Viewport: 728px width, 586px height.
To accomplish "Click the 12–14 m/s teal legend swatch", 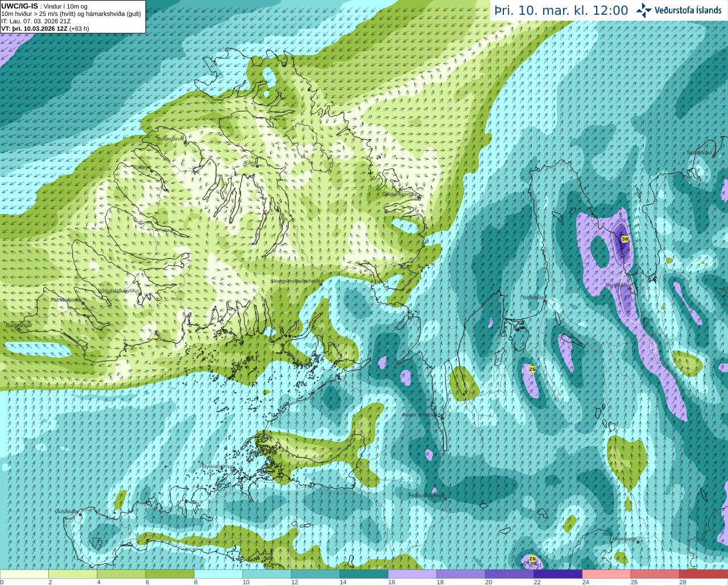I will tap(316, 574).
